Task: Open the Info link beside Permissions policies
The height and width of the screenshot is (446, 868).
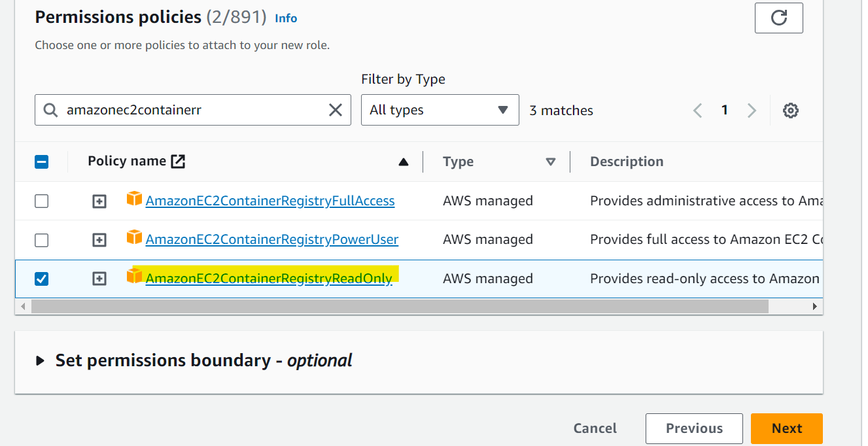Action: pos(286,18)
